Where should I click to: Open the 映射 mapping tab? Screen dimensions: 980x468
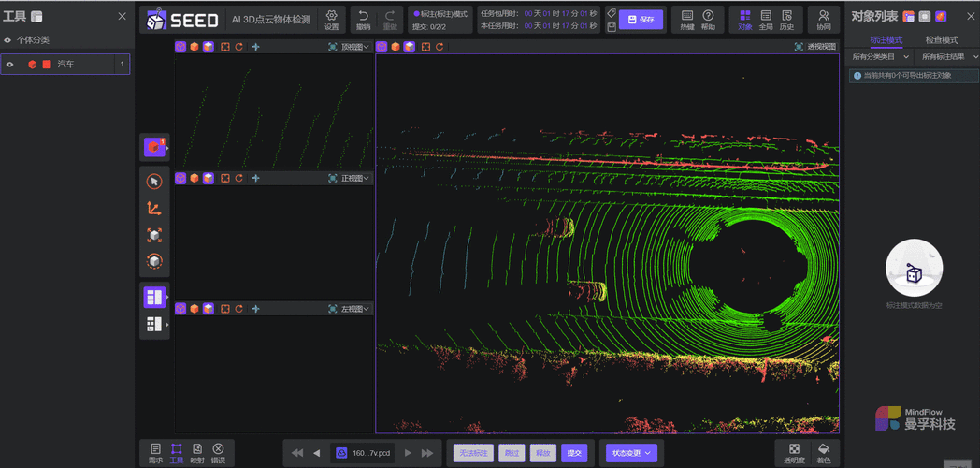click(197, 452)
